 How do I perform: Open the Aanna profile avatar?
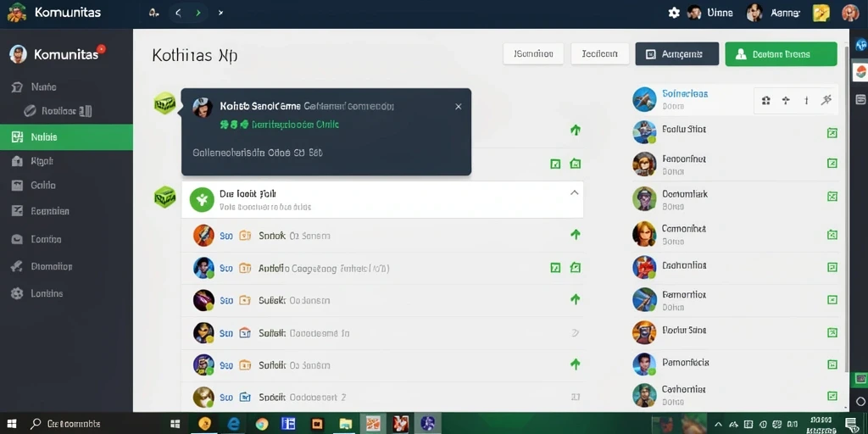point(754,13)
